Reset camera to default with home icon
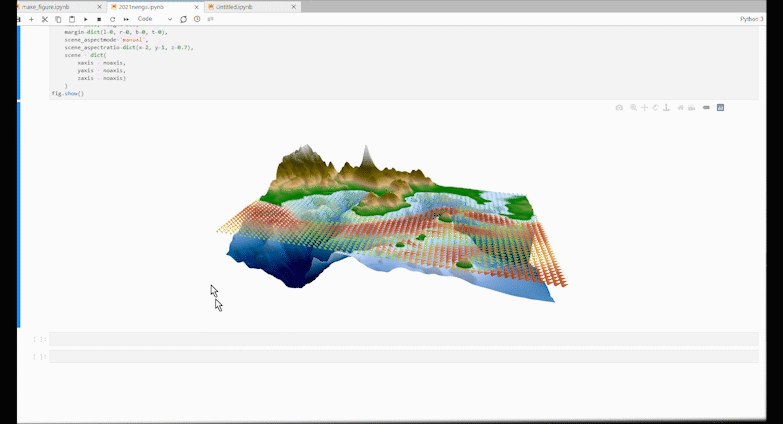The width and height of the screenshot is (783, 424). 680,107
